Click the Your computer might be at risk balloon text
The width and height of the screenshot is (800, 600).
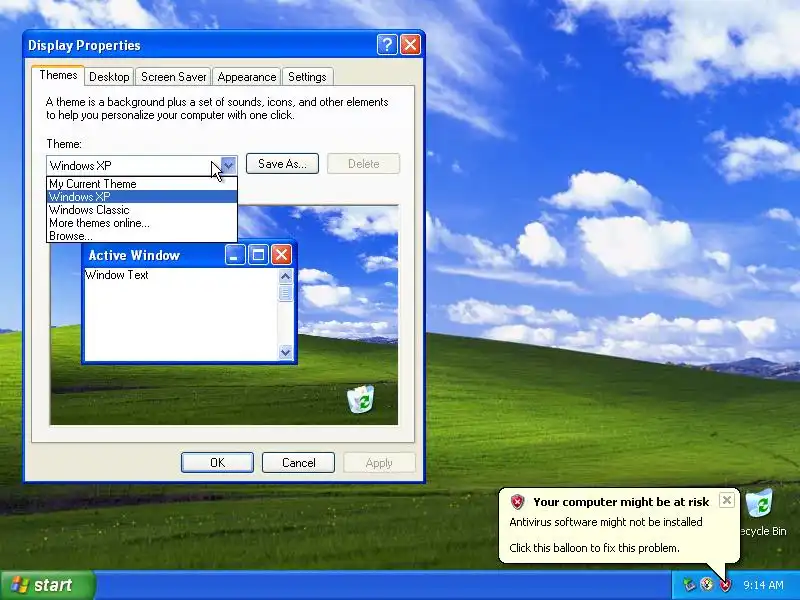pos(621,502)
